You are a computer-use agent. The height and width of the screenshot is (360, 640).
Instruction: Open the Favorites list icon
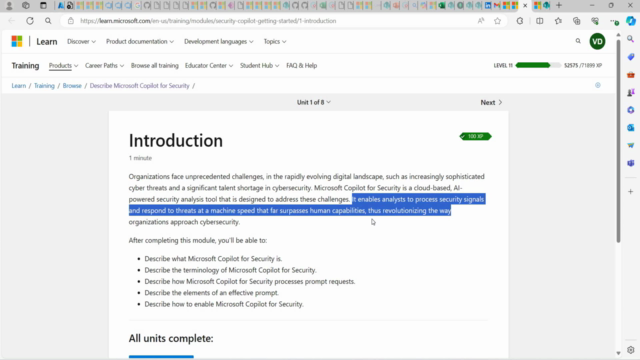[558, 21]
